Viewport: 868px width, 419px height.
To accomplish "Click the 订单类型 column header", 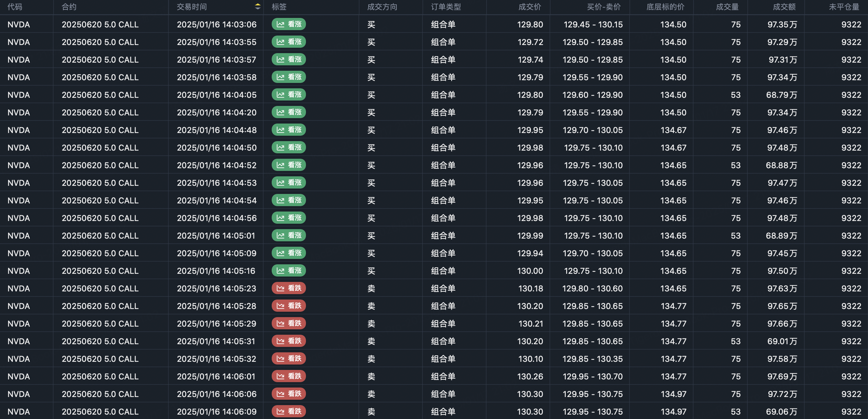I will [446, 7].
